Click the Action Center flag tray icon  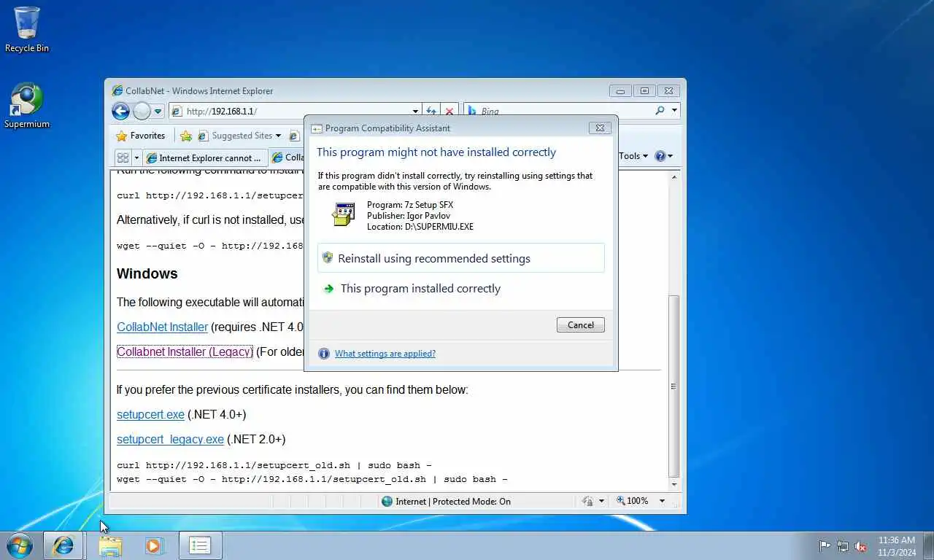pos(825,546)
